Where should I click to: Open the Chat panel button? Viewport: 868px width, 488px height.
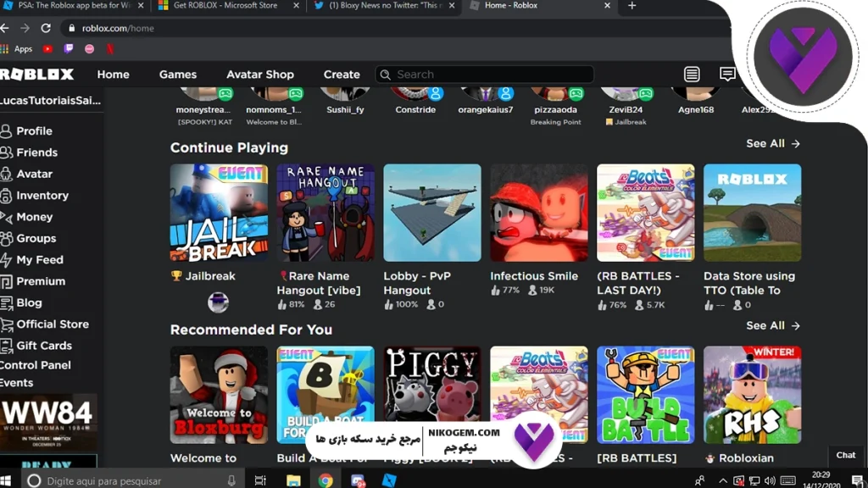845,455
